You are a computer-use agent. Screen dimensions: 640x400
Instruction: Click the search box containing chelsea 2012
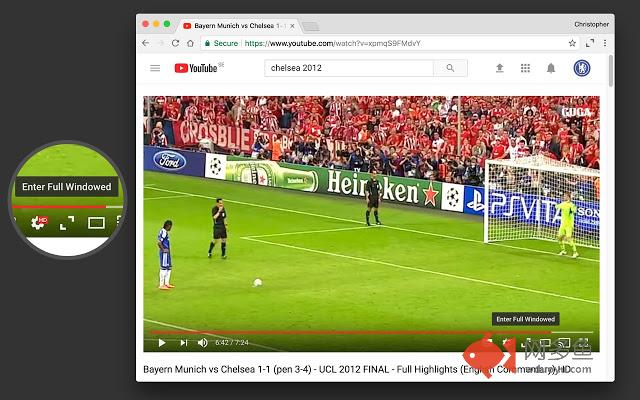[349, 68]
